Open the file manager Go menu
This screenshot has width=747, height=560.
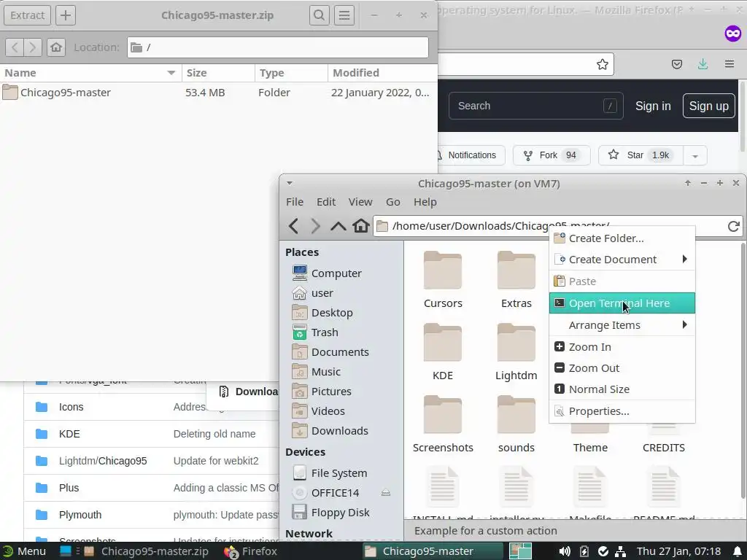click(392, 202)
